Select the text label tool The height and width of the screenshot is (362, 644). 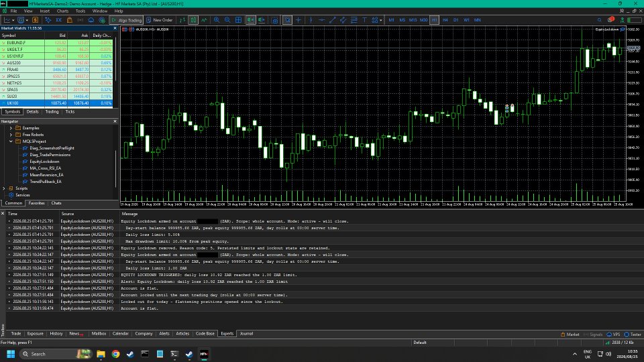364,19
